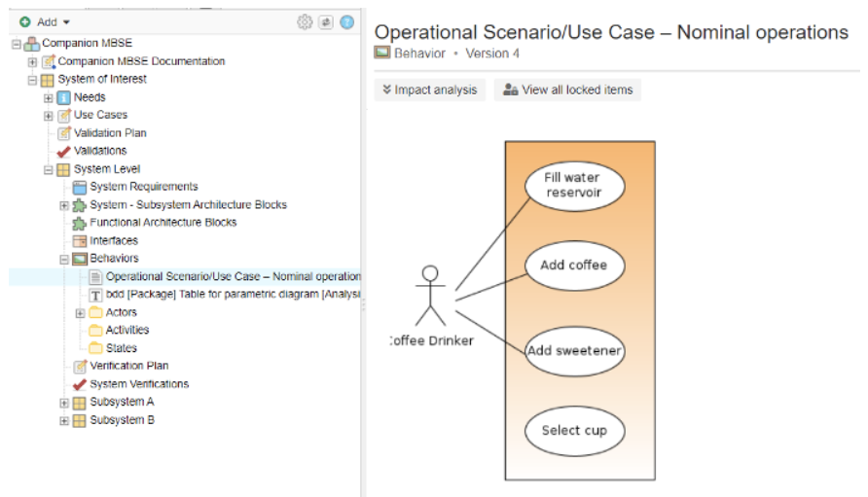Open the tree settings gear icon
This screenshot has height=497, width=868.
(305, 21)
